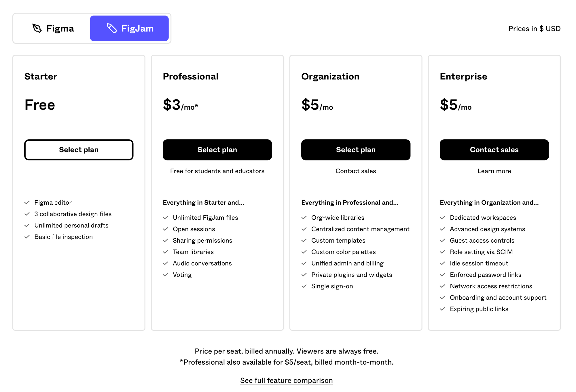The image size is (576, 392).
Task: Click checkmark icon beside Voting
Action: point(166,275)
